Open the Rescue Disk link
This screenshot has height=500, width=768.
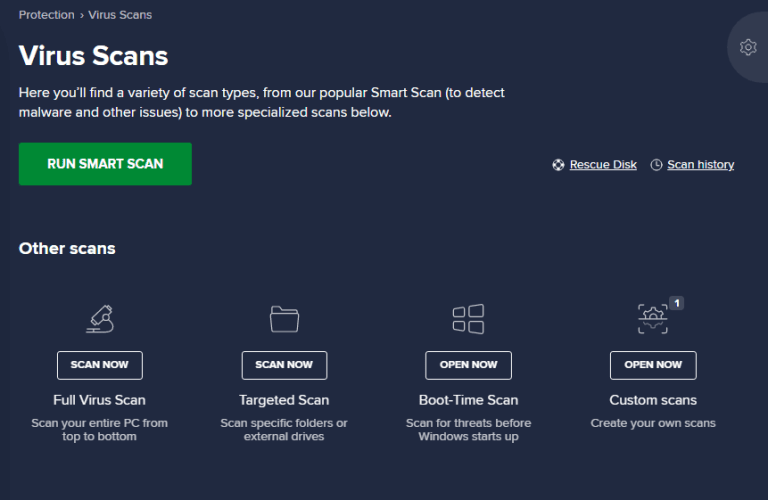click(x=603, y=165)
